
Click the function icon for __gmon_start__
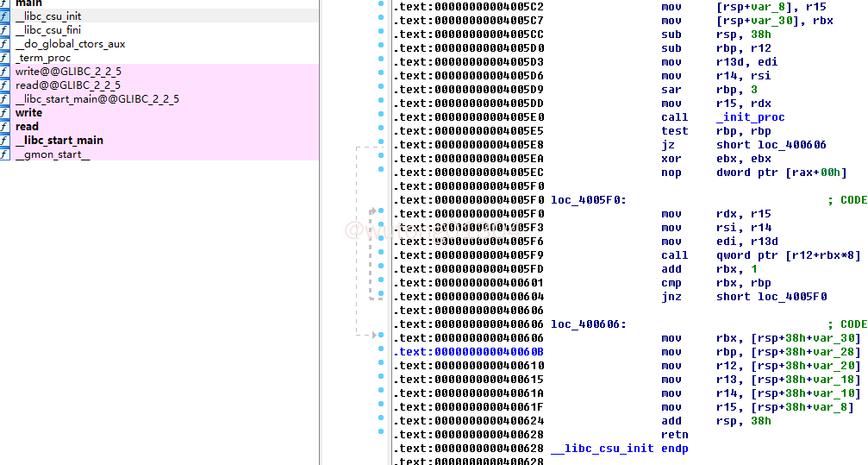(x=4, y=154)
